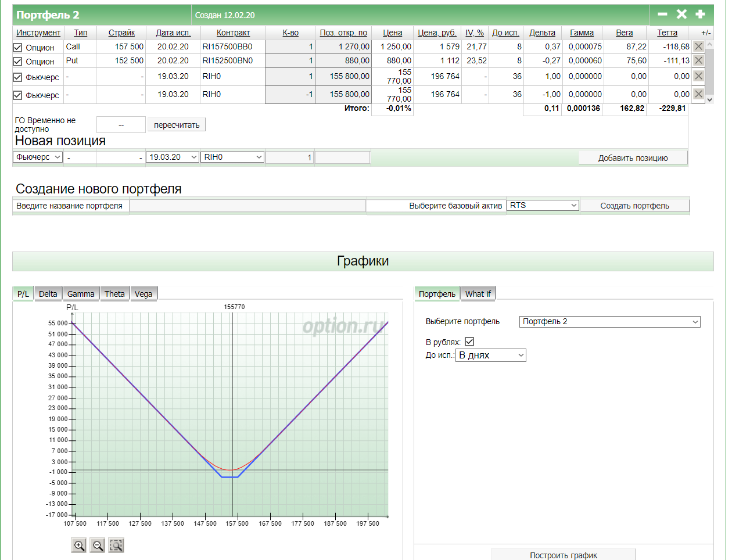This screenshot has height=560, width=732.
Task: Open the До исп. В днях dropdown
Action: pos(491,355)
